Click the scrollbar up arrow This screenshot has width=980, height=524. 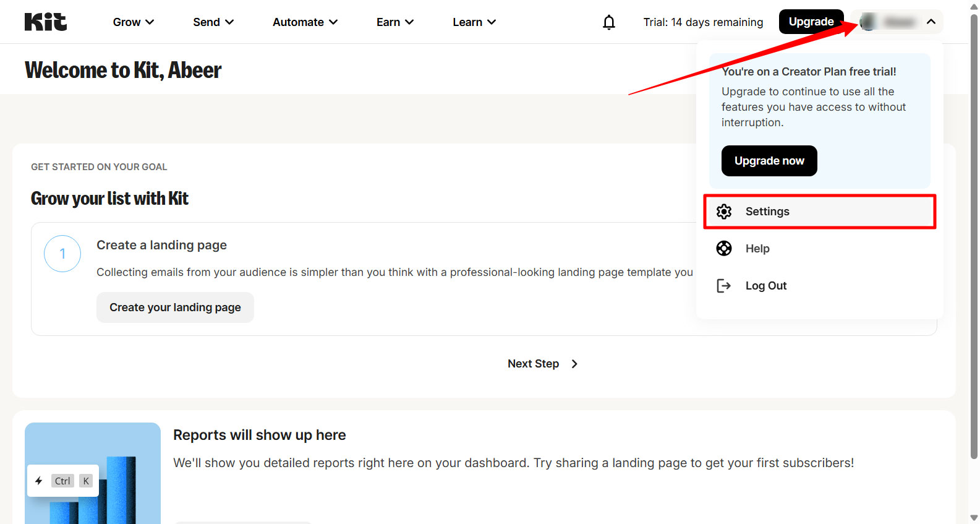pyautogui.click(x=974, y=6)
